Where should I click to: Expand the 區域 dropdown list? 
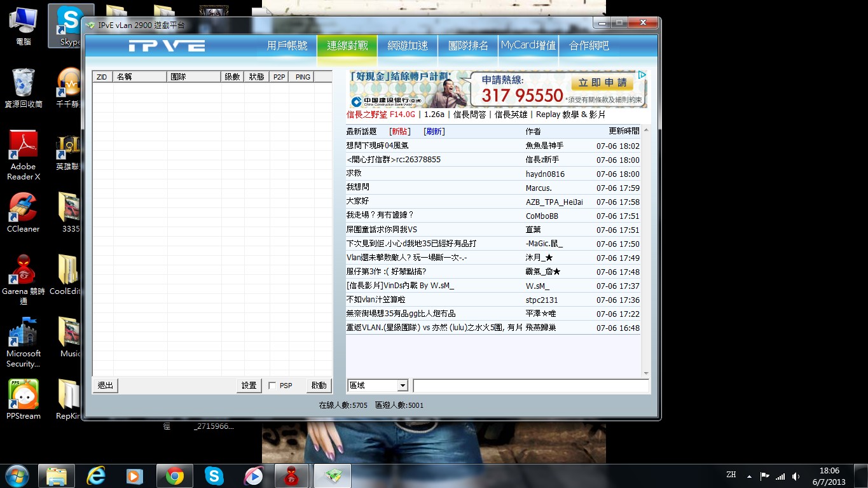(x=402, y=386)
